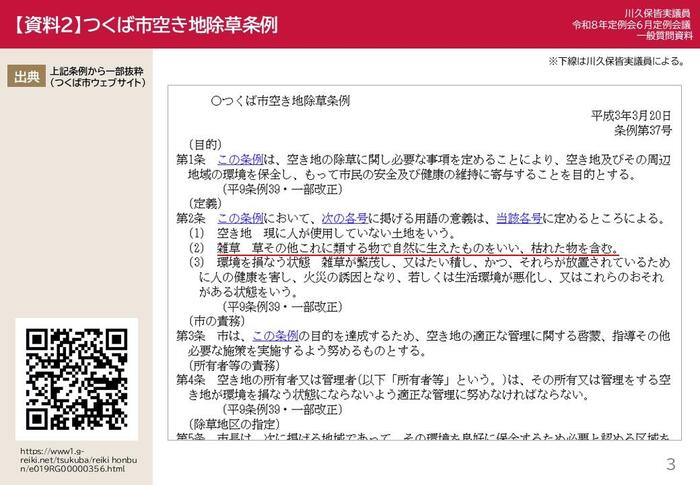The image size is (700, 485).
Task: Click the QR code image
Action: pyautogui.click(x=76, y=379)
